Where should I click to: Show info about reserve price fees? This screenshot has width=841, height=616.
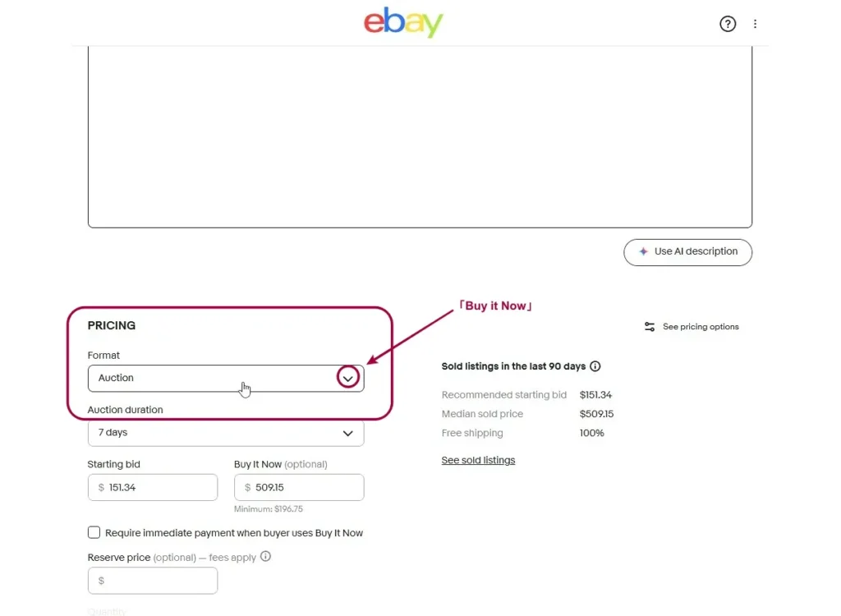265,556
